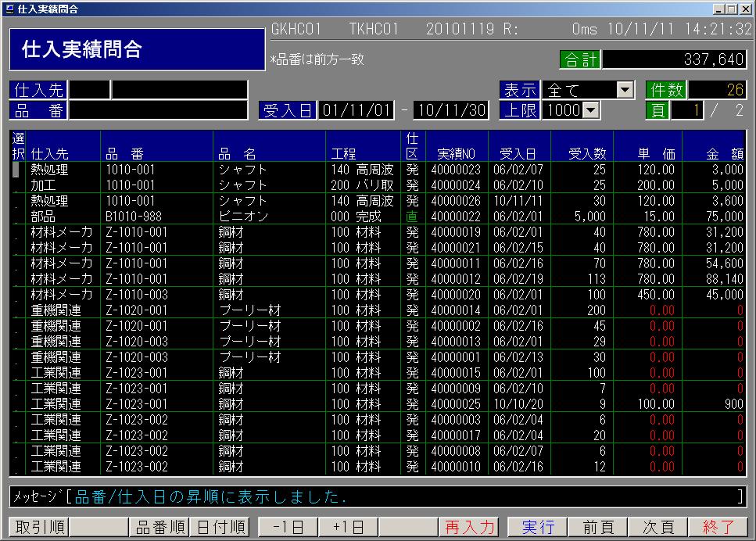Click 工程 cell 200 バリ取
Image resolution: width=756 pixels, height=541 pixels.
(362, 185)
